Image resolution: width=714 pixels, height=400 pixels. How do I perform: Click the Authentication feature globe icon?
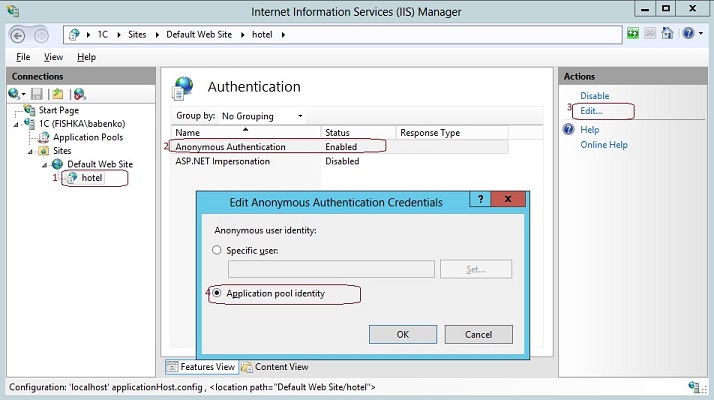pos(183,88)
